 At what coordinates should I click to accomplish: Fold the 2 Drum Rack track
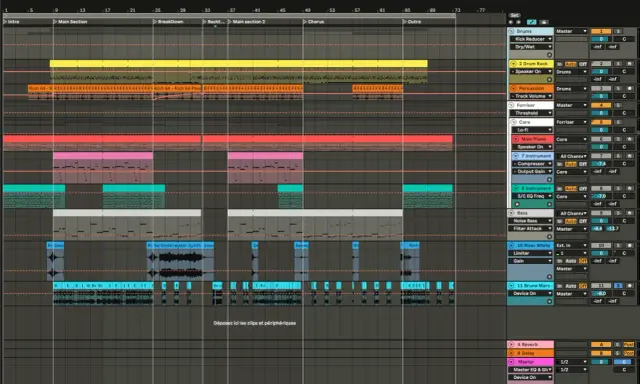[x=513, y=64]
